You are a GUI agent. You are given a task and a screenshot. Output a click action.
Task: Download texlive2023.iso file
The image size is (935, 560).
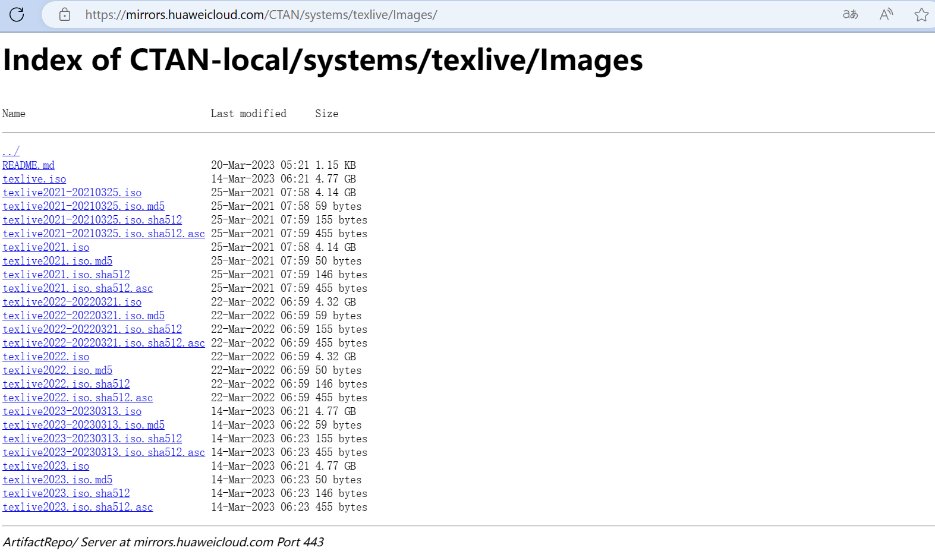click(x=46, y=466)
